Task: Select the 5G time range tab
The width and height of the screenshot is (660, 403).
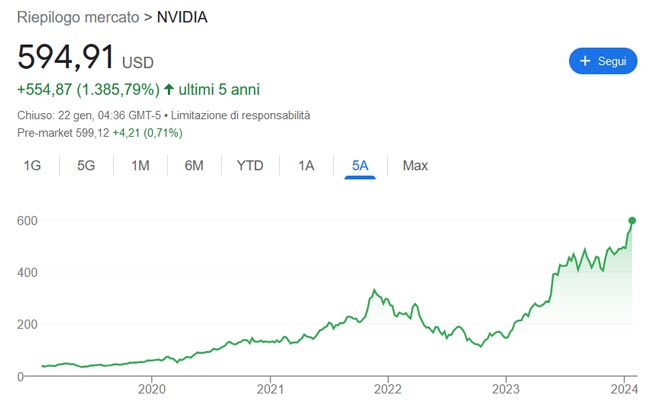Action: pos(86,165)
